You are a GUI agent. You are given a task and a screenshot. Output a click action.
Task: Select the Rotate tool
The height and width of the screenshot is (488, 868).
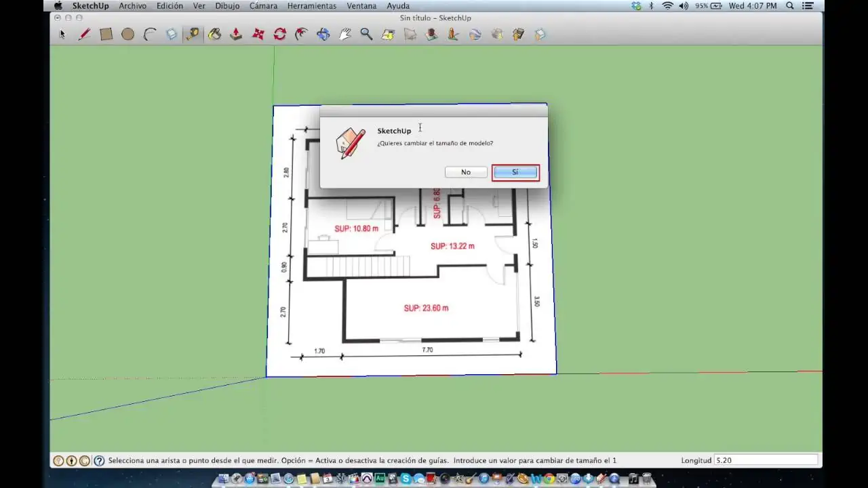(279, 34)
